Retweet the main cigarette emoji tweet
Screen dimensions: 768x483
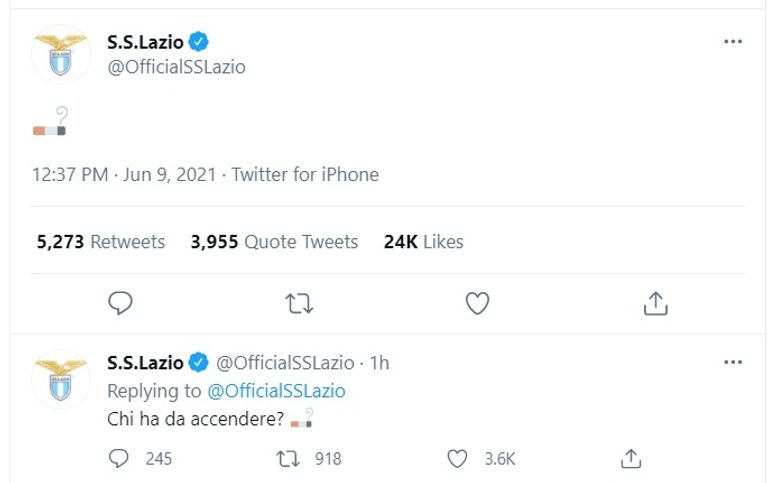299,302
